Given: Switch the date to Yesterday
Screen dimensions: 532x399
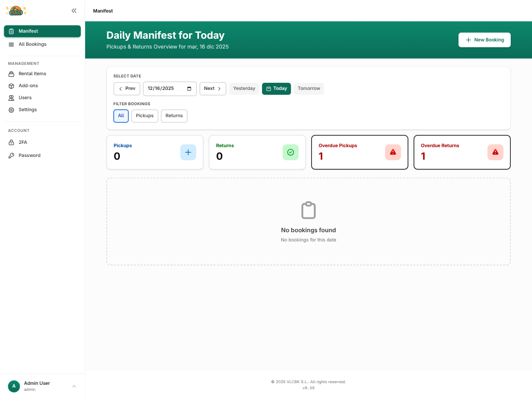Looking at the screenshot, I should coord(244,88).
